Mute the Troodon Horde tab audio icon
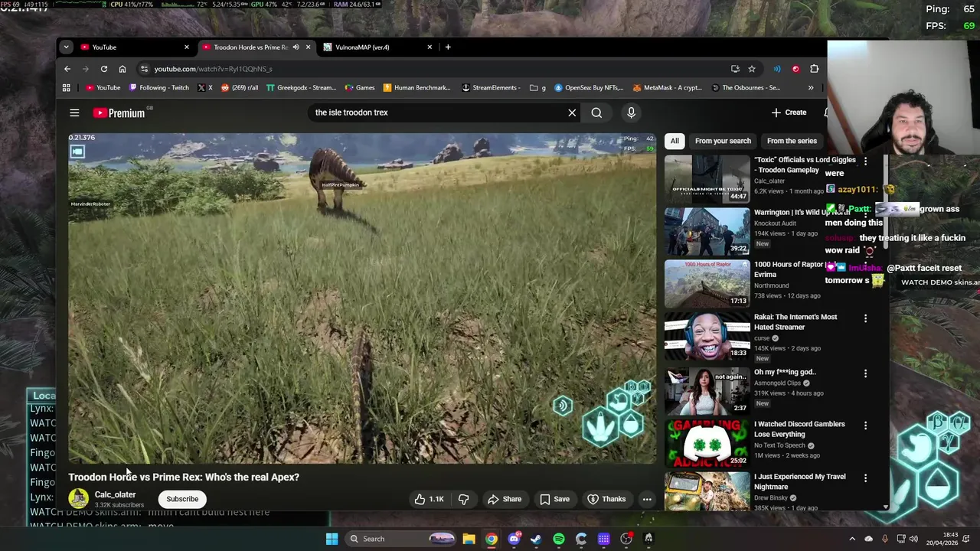 coord(296,47)
